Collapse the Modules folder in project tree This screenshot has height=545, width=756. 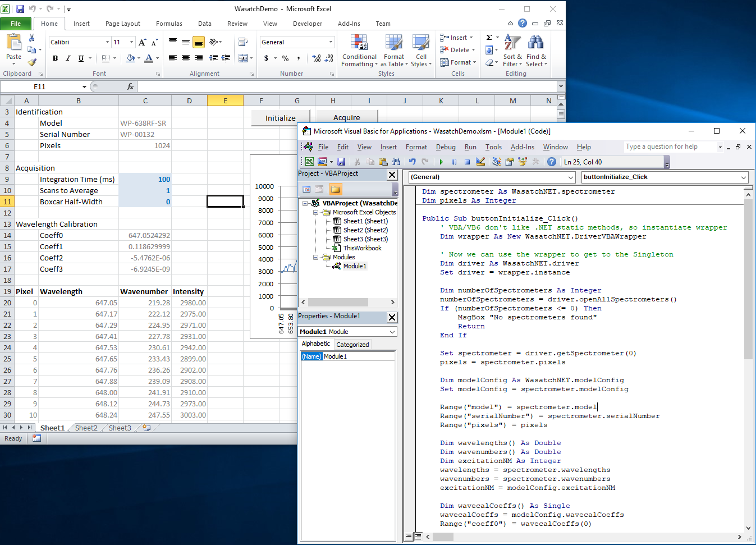coord(316,257)
